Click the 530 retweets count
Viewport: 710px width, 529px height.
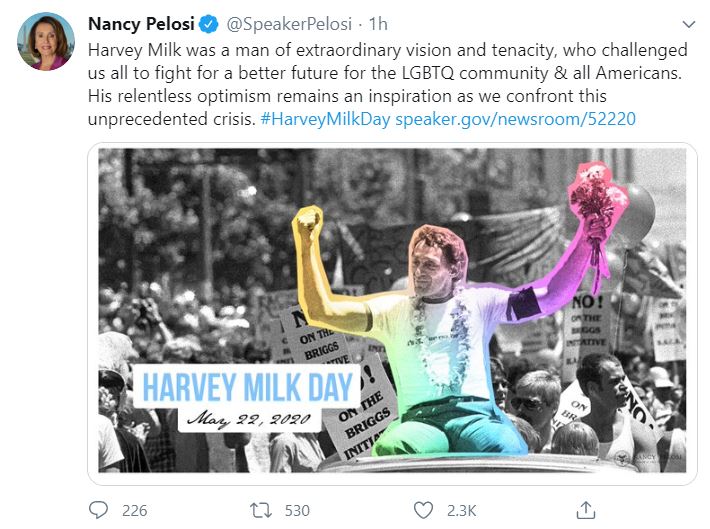pyautogui.click(x=297, y=510)
